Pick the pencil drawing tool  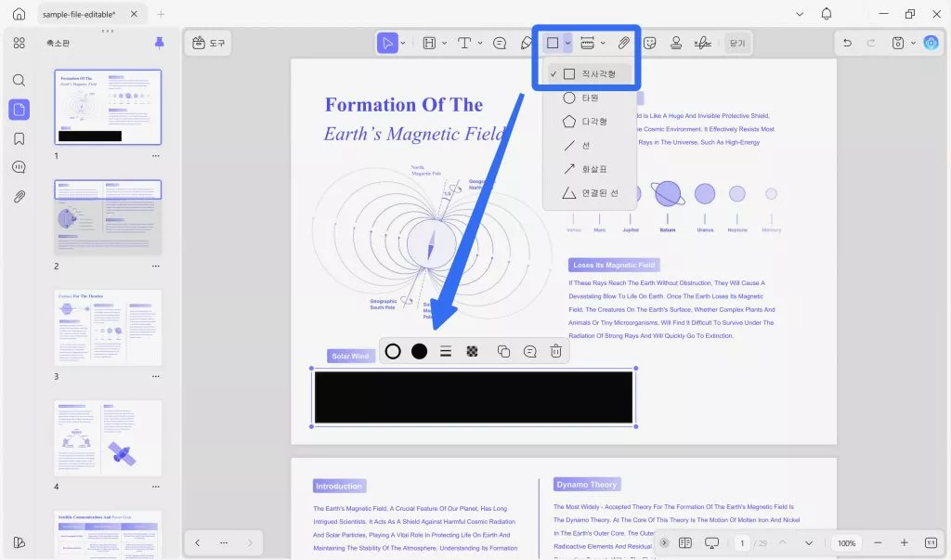(527, 43)
